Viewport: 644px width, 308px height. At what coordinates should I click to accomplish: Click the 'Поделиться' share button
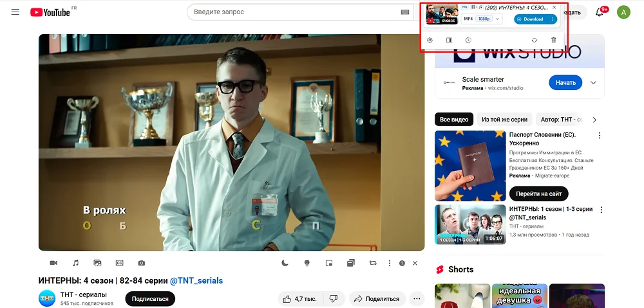click(x=377, y=299)
